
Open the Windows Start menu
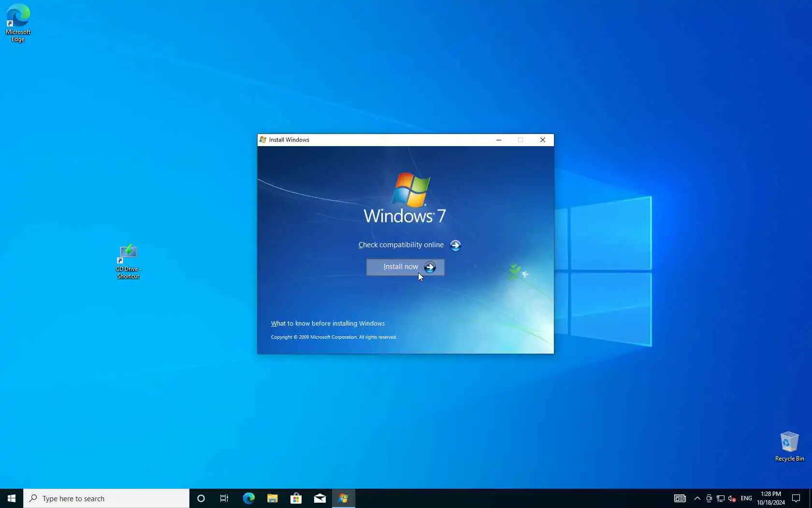click(x=12, y=498)
